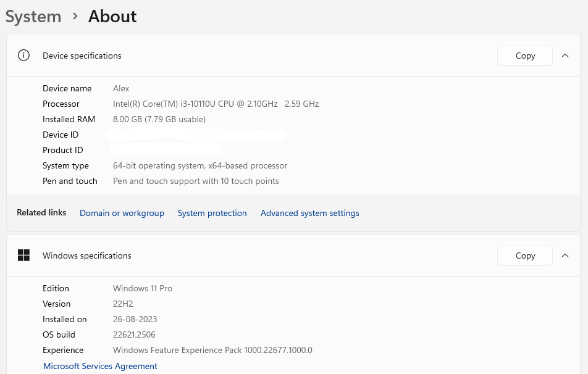Collapse the Windows specifications section chevron
The width and height of the screenshot is (588, 374).
(565, 256)
